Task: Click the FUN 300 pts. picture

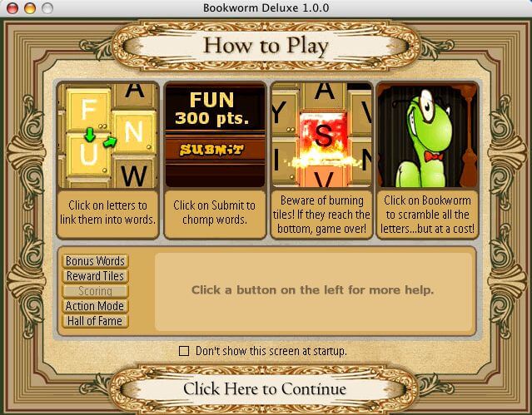Action: (x=215, y=135)
